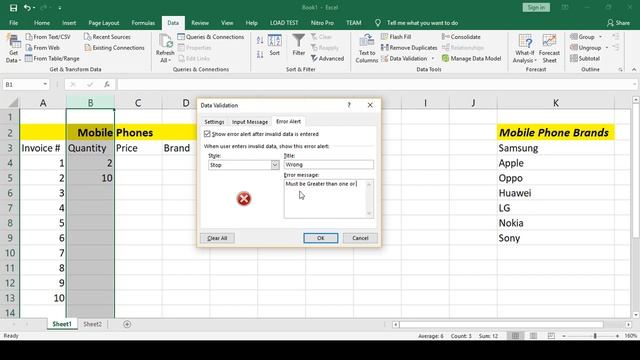
Task: Open the Data Validation ribbon dropdown arrow
Action: (433, 59)
